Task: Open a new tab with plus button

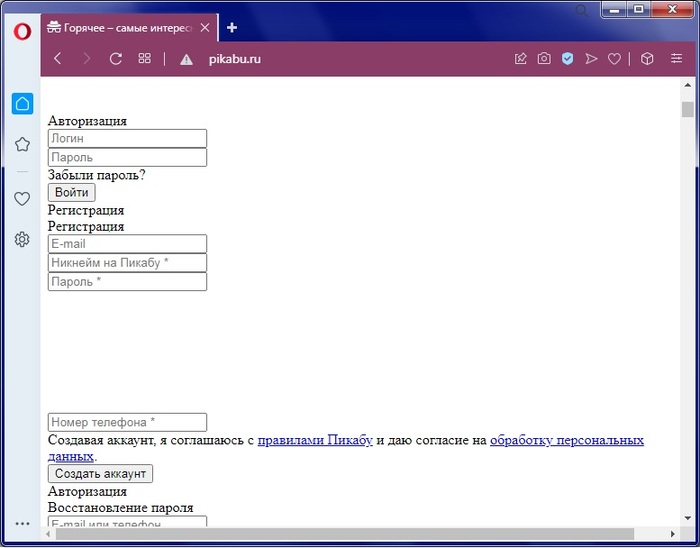Action: point(232,28)
